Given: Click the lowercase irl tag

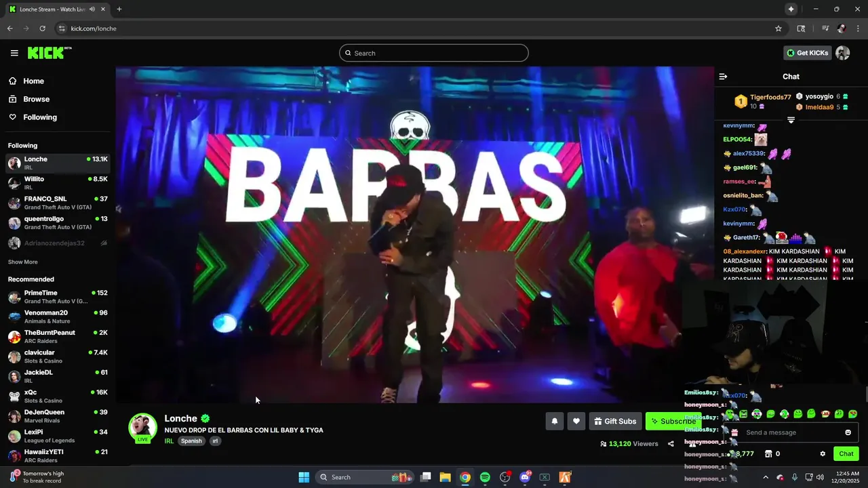Looking at the screenshot, I should 215,441.
